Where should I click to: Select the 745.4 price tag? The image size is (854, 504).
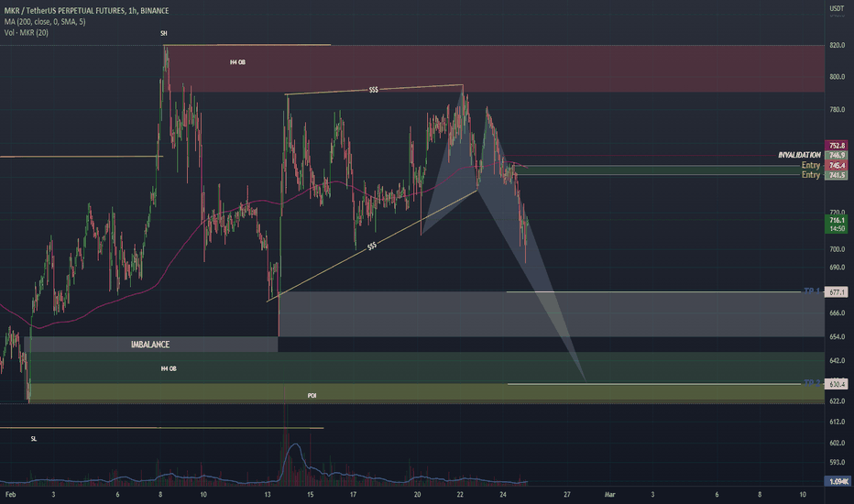coord(837,165)
